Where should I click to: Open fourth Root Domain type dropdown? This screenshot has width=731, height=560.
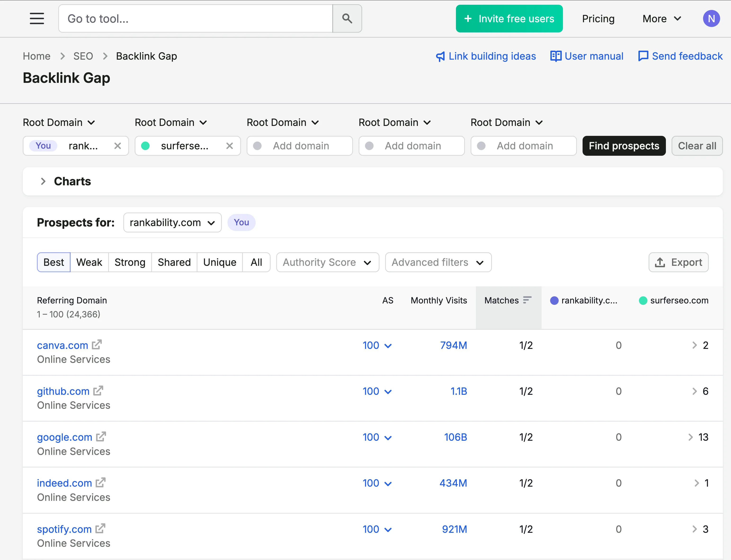(395, 123)
